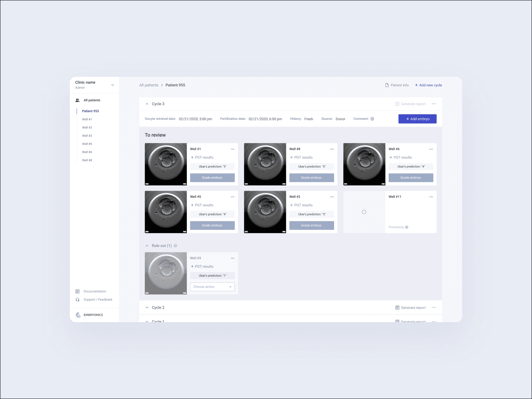Image resolution: width=532 pixels, height=399 pixels.
Task: Open the Clinic name account dropdown
Action: pos(113,85)
